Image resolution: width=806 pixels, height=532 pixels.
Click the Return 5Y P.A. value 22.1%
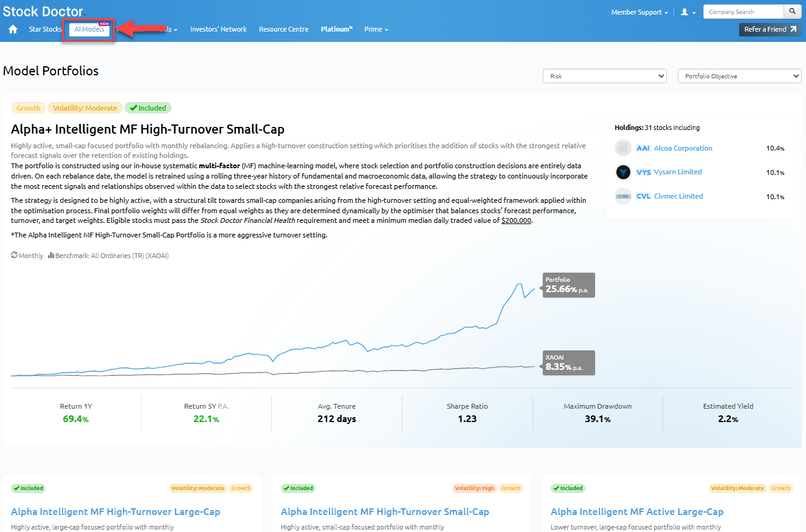coord(206,419)
